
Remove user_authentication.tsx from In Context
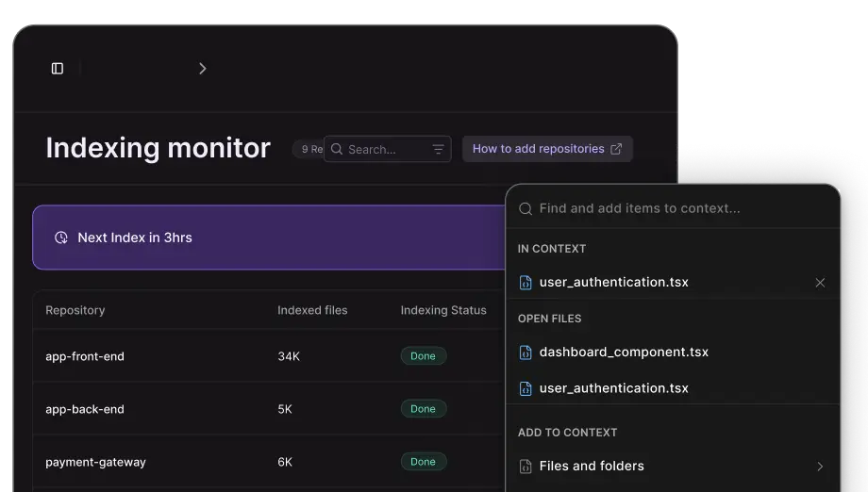tap(819, 283)
